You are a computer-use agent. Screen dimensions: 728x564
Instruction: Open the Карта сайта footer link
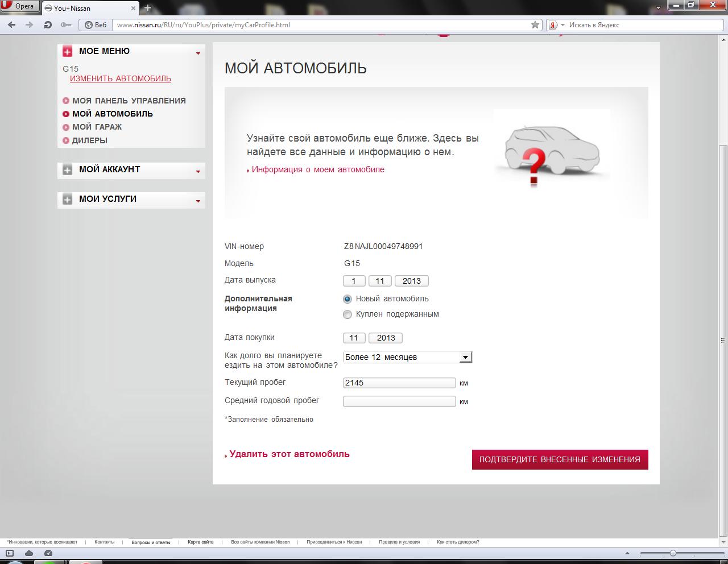(x=201, y=542)
